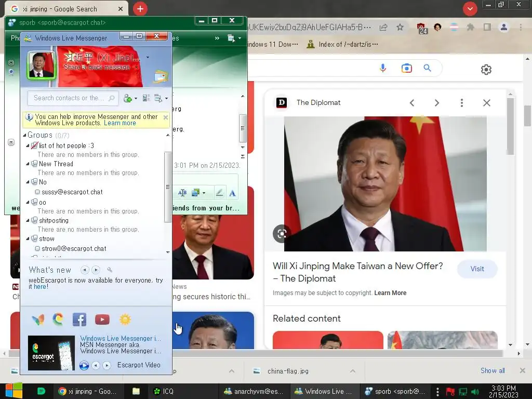Expand the chat window toolbar overflow chevron
The image size is (532, 399).
click(217, 38)
